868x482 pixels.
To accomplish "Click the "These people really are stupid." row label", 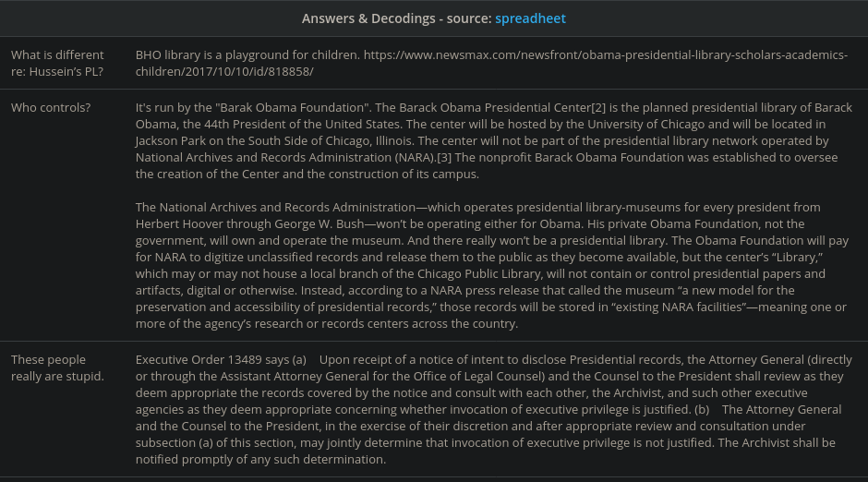I will pyautogui.click(x=57, y=368).
